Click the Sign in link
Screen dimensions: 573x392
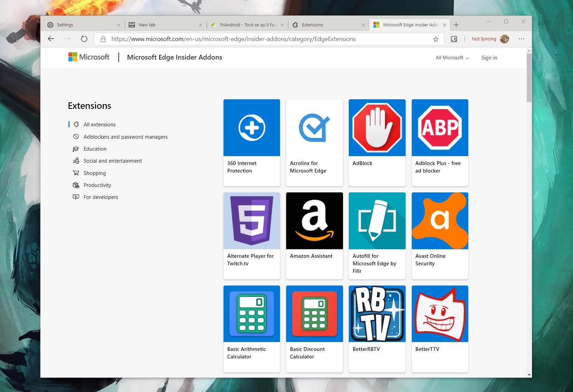pyautogui.click(x=489, y=58)
